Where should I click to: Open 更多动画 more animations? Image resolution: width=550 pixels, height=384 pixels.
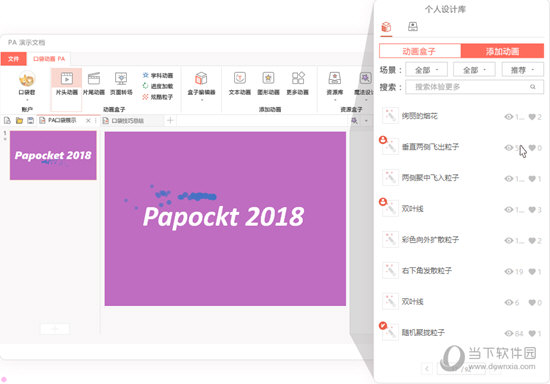tap(297, 83)
